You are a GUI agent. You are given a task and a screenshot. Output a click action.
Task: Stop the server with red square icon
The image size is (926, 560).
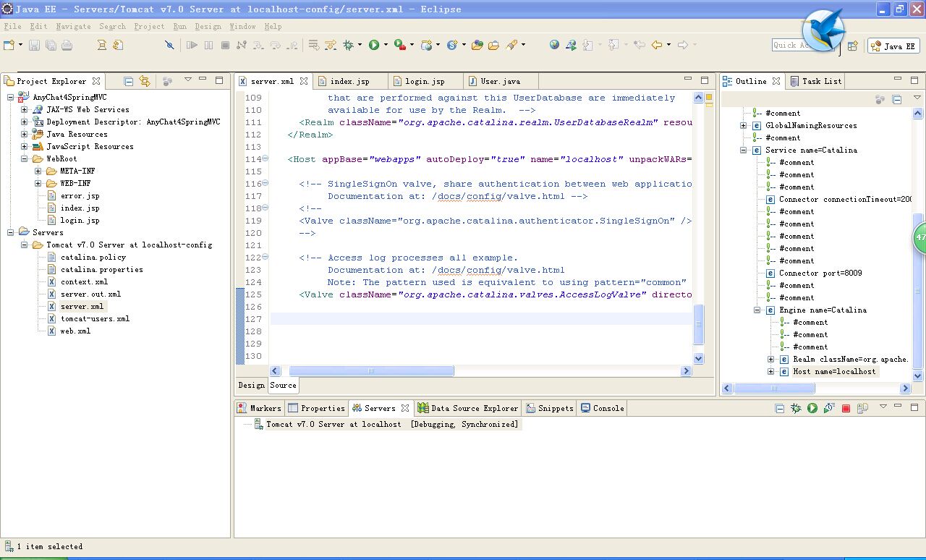pyautogui.click(x=846, y=408)
